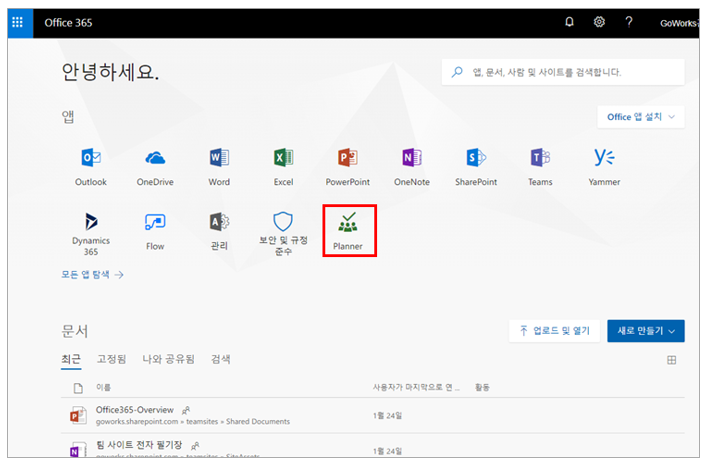Click the 모든 앱 탐색 link
The height and width of the screenshot is (464, 708).
tap(92, 273)
